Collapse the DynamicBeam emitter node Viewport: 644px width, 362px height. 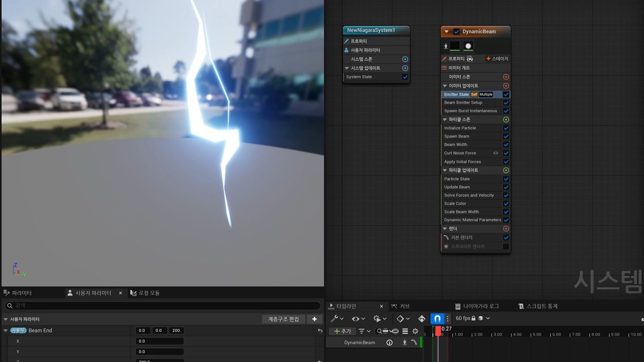click(446, 32)
